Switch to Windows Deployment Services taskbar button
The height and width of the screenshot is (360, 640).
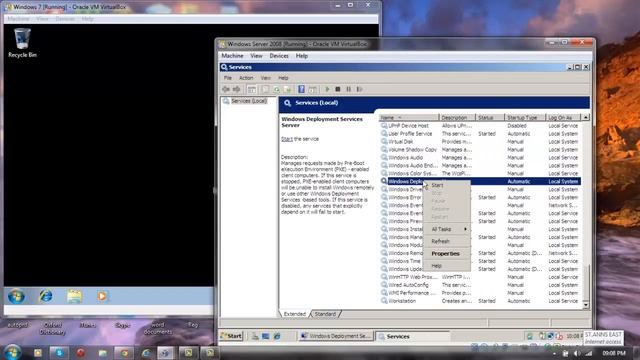[336, 336]
